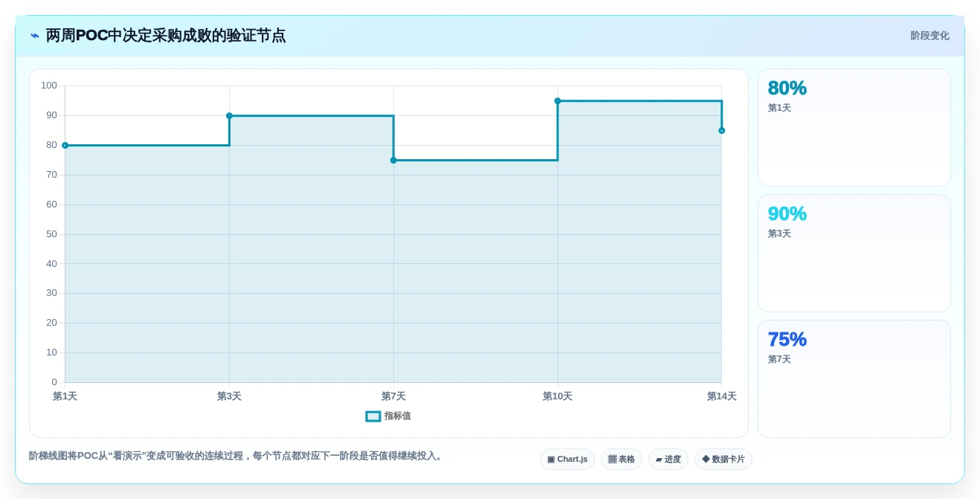
Task: Click the y-axis value 50
Action: point(51,234)
